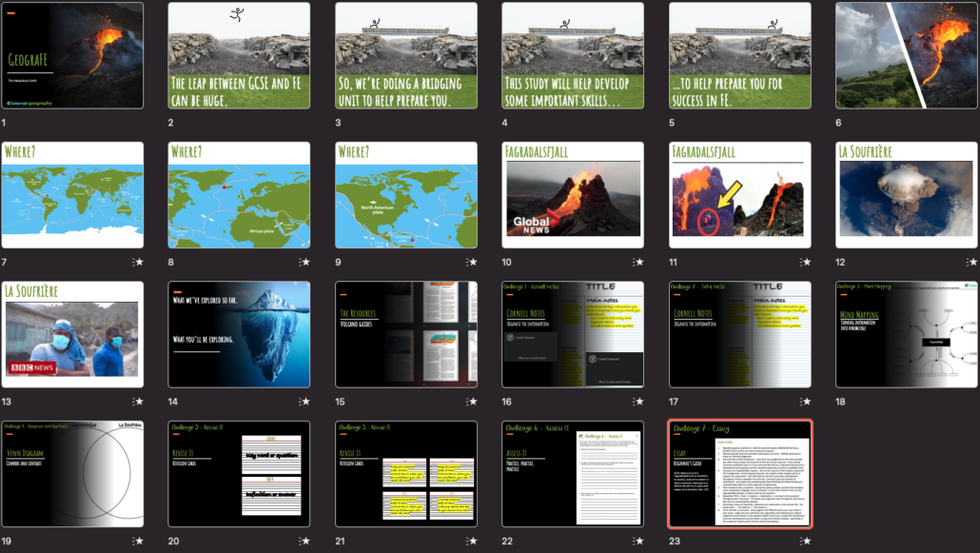Select the iceberg 'What we've explored' slide
Viewport: 980px width, 553px height.
(239, 334)
